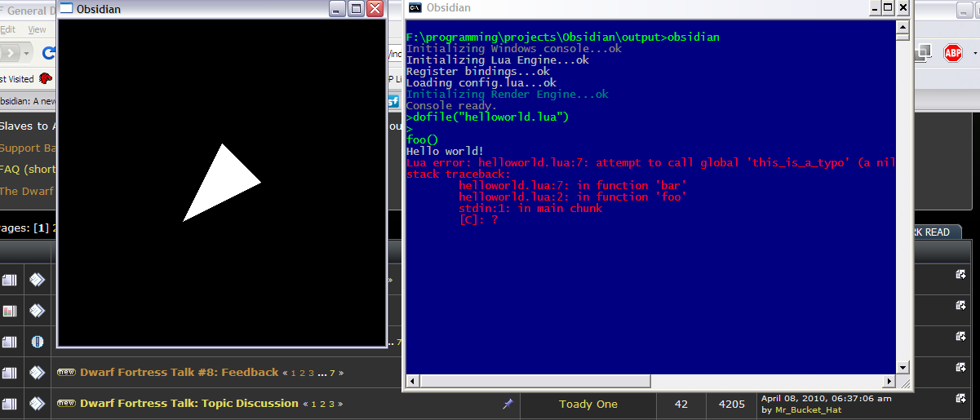Go to page 7 of Talk #8: Feedback
The height and width of the screenshot is (420, 980).
click(333, 373)
